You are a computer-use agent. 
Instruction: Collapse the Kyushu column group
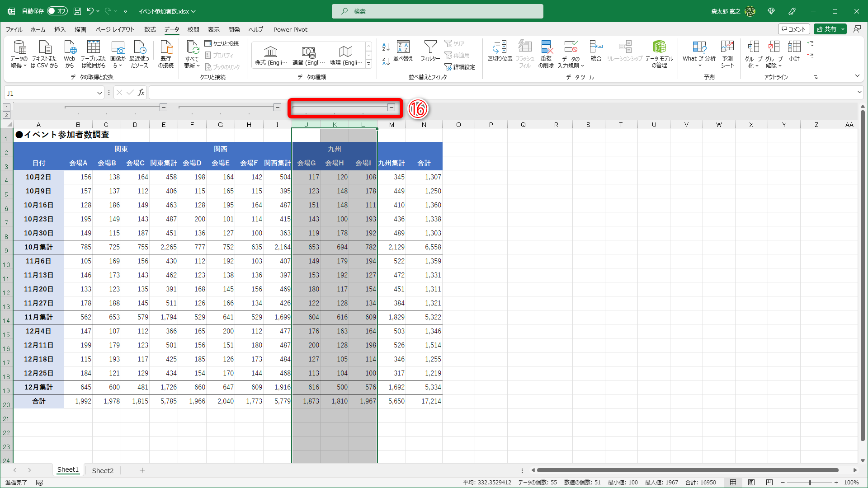(392, 108)
